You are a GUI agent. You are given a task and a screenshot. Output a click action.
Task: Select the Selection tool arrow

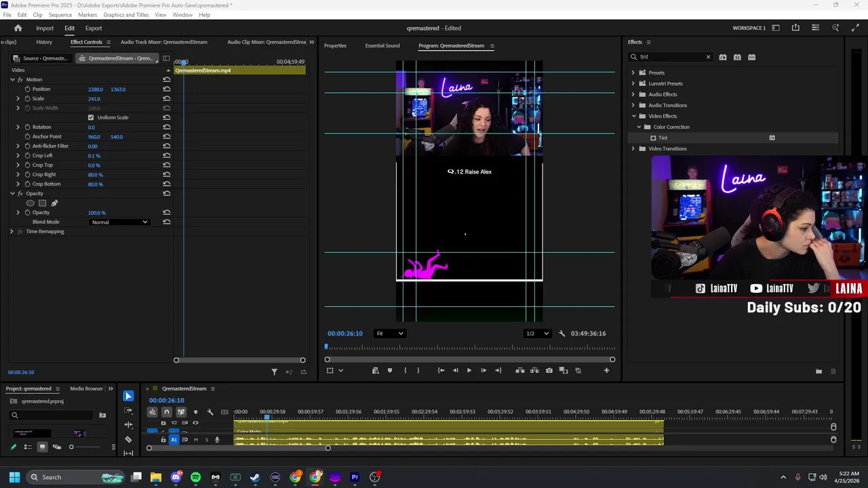pyautogui.click(x=128, y=396)
